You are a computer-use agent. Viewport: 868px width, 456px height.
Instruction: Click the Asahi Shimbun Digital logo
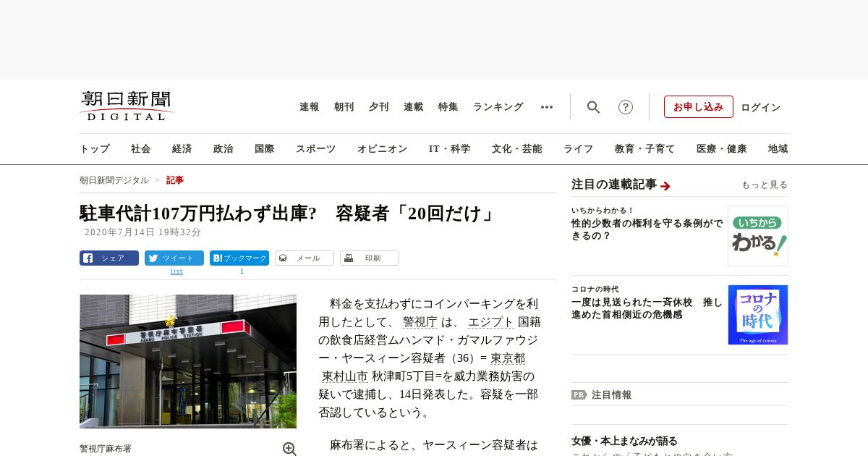[x=126, y=106]
